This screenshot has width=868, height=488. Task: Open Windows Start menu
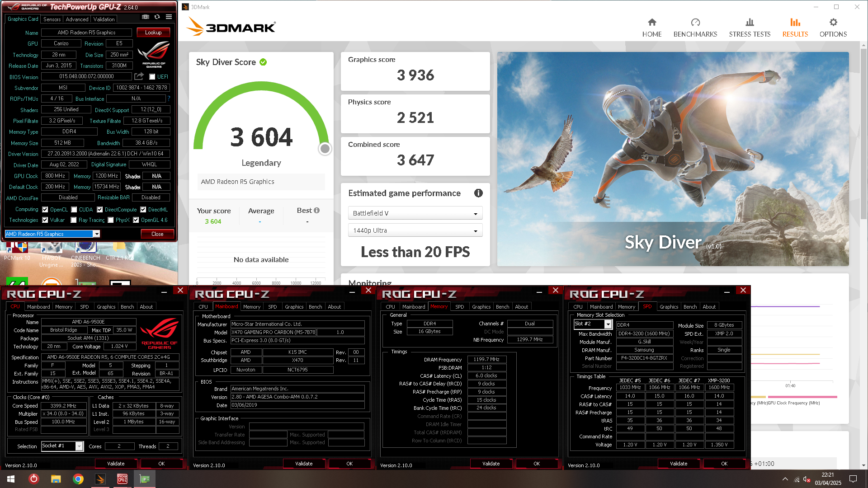point(11,479)
